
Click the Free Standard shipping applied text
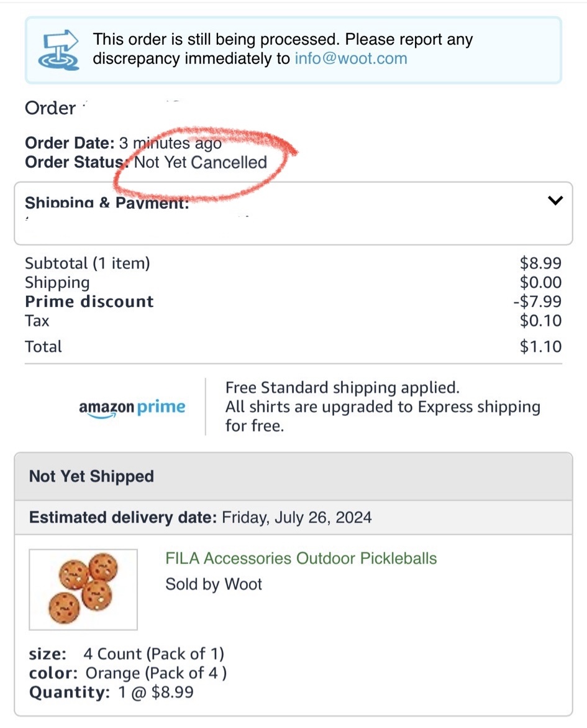[x=342, y=388]
